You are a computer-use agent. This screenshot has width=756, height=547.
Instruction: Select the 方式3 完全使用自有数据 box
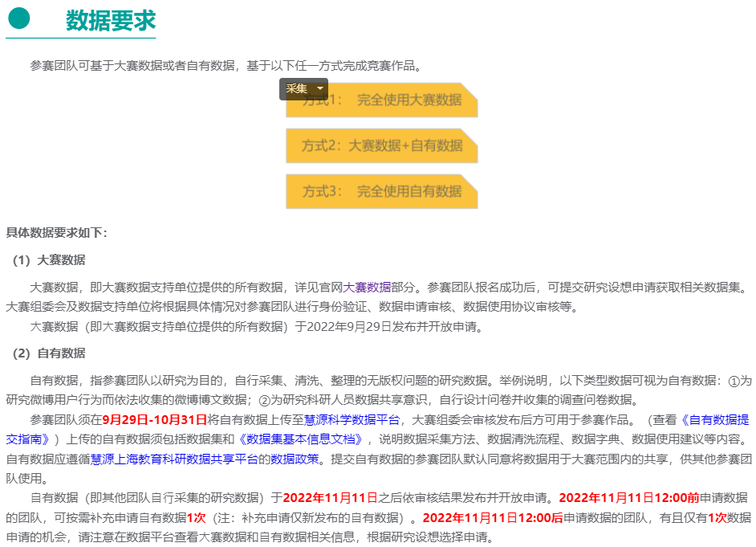click(x=382, y=191)
